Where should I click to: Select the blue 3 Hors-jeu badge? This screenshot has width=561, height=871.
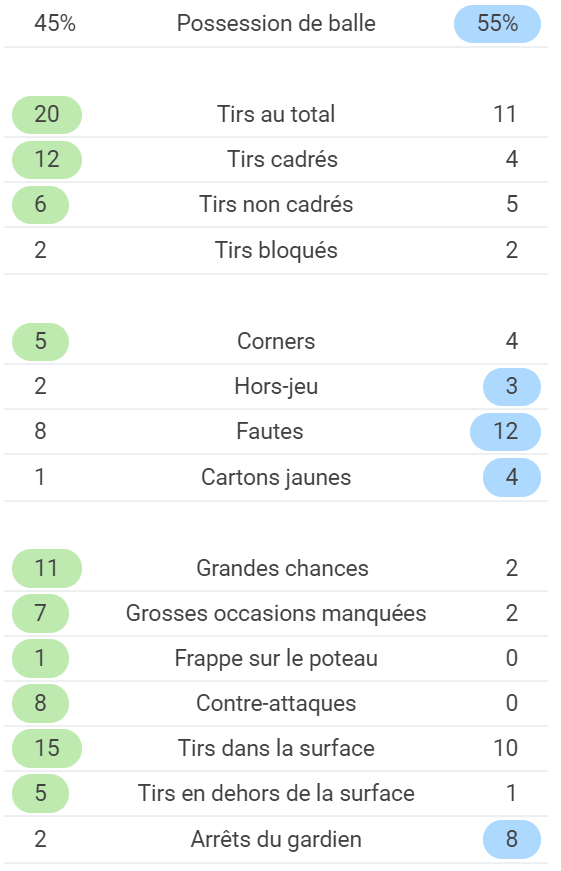pyautogui.click(x=512, y=386)
